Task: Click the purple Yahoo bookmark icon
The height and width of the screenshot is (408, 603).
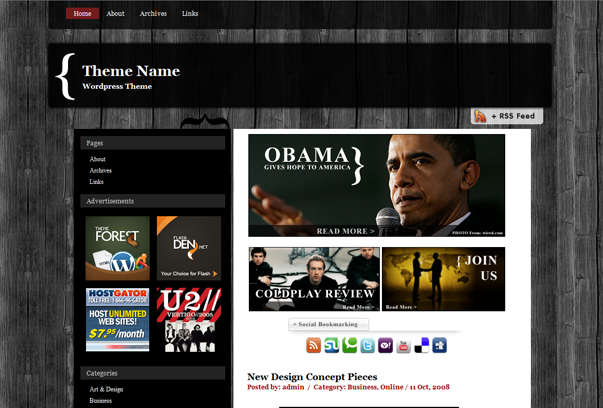Action: (386, 346)
